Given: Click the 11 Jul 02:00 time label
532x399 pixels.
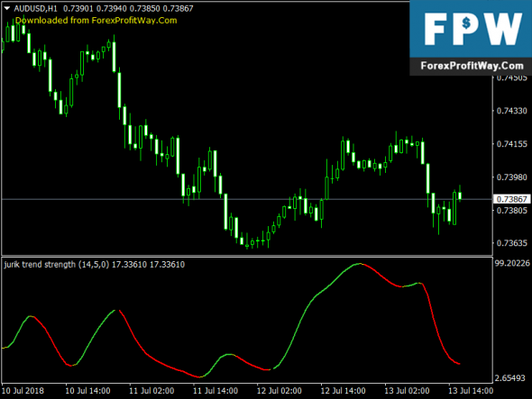Looking at the screenshot, I should tap(151, 391).
